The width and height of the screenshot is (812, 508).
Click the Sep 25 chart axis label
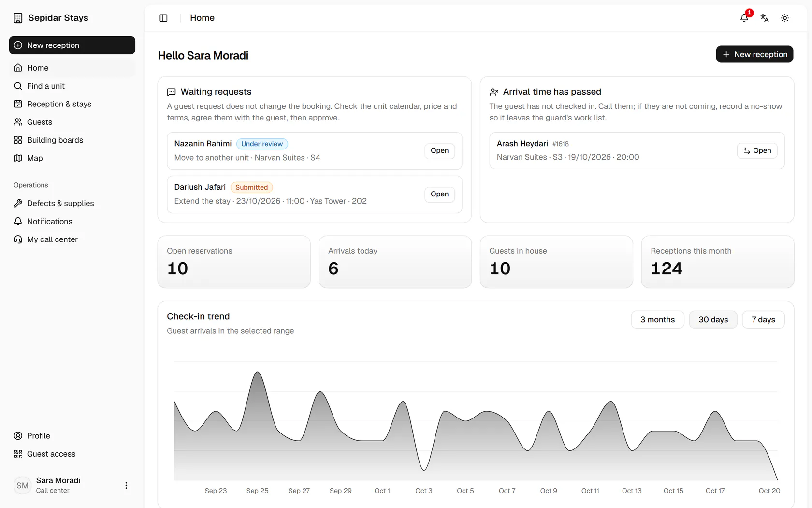257,491
